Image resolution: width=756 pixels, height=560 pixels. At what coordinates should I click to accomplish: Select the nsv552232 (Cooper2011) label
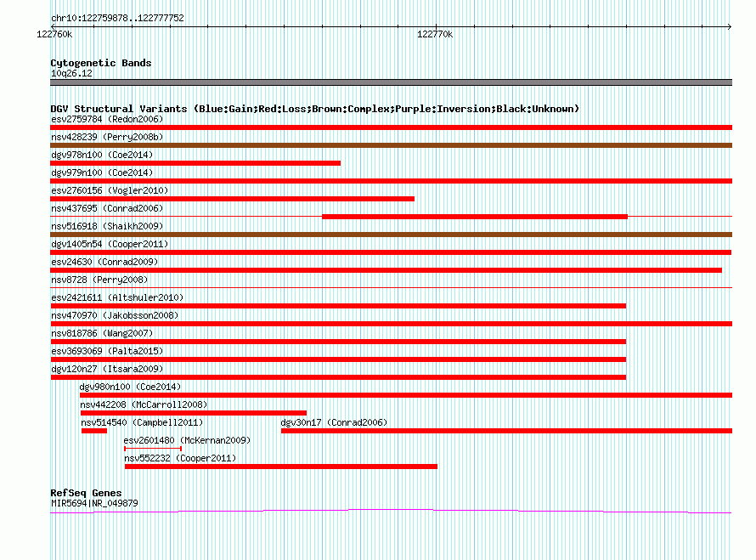click(180, 458)
